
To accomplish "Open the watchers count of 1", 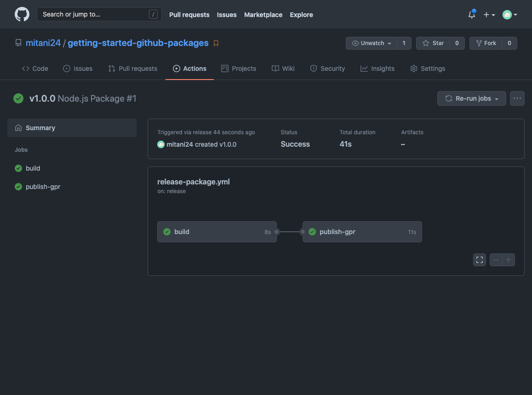I will click(404, 43).
